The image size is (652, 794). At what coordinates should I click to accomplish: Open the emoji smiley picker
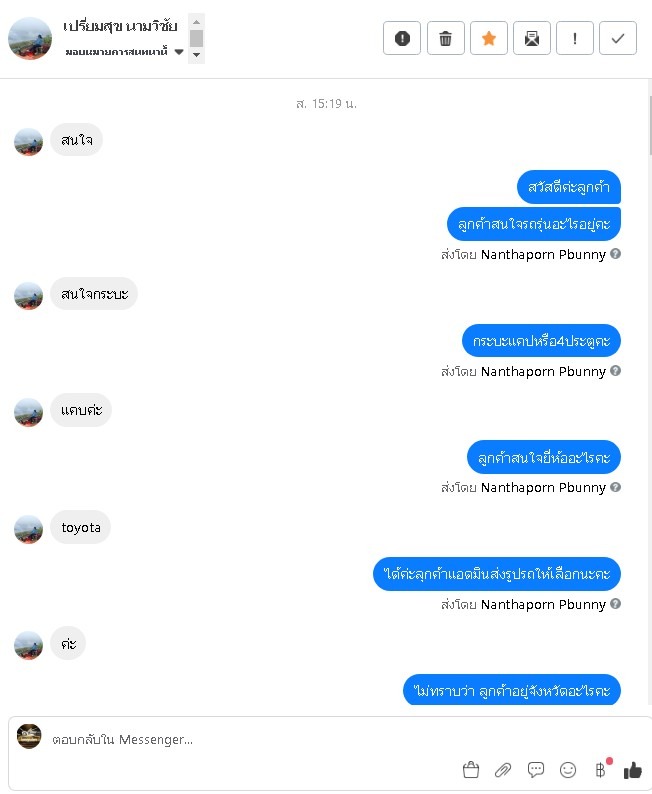[568, 770]
